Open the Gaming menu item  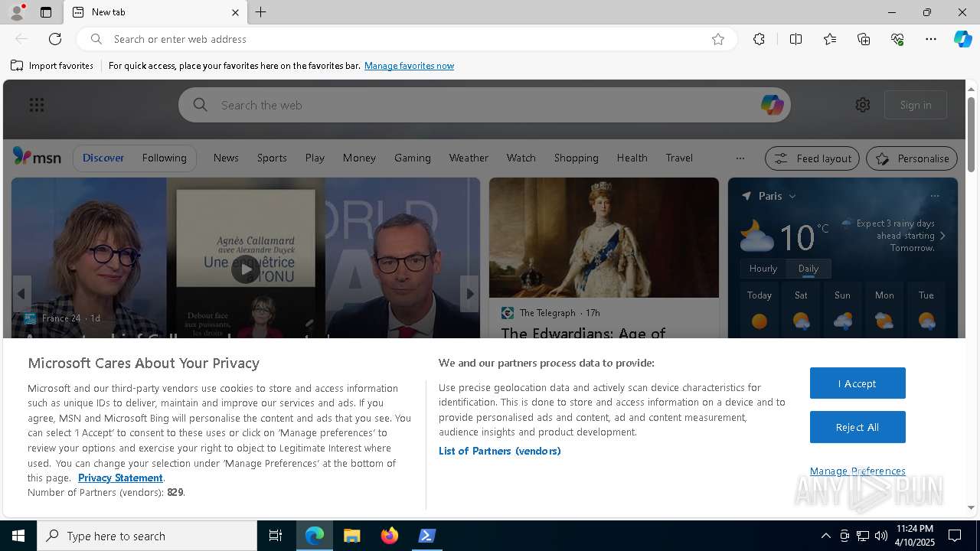click(x=413, y=158)
